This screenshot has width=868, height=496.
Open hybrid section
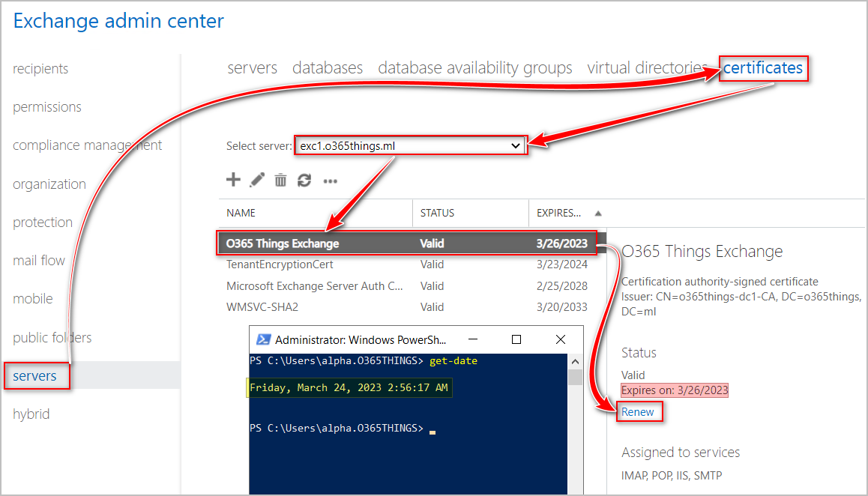(x=31, y=414)
